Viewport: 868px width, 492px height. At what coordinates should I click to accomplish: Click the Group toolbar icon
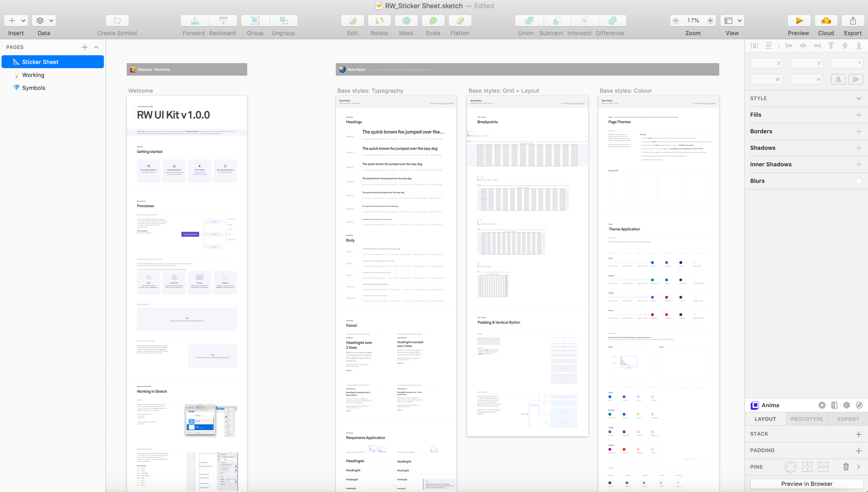(x=255, y=21)
